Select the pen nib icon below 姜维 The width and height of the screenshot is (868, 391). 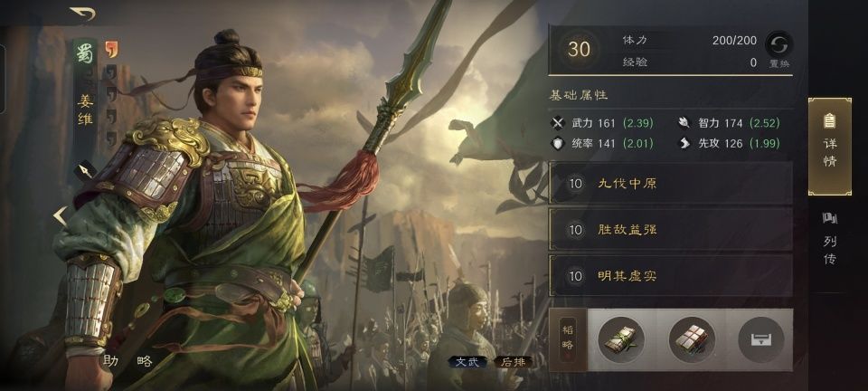pyautogui.click(x=85, y=170)
